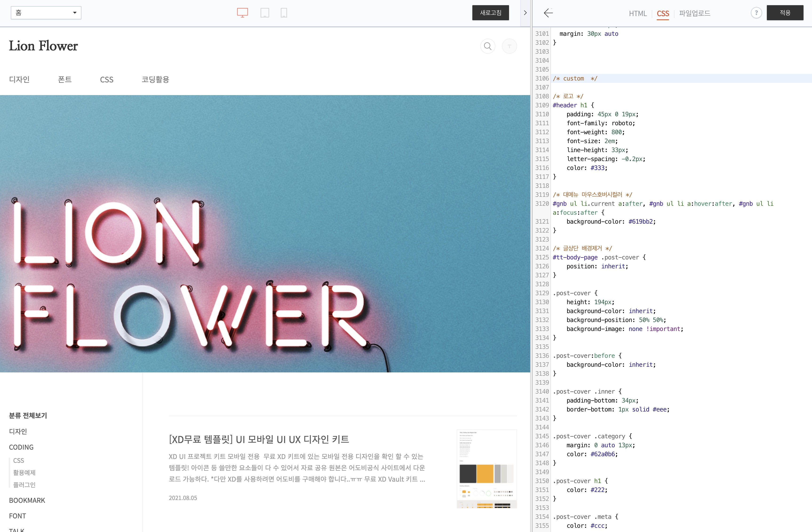Click the color: #222 line

[587, 490]
